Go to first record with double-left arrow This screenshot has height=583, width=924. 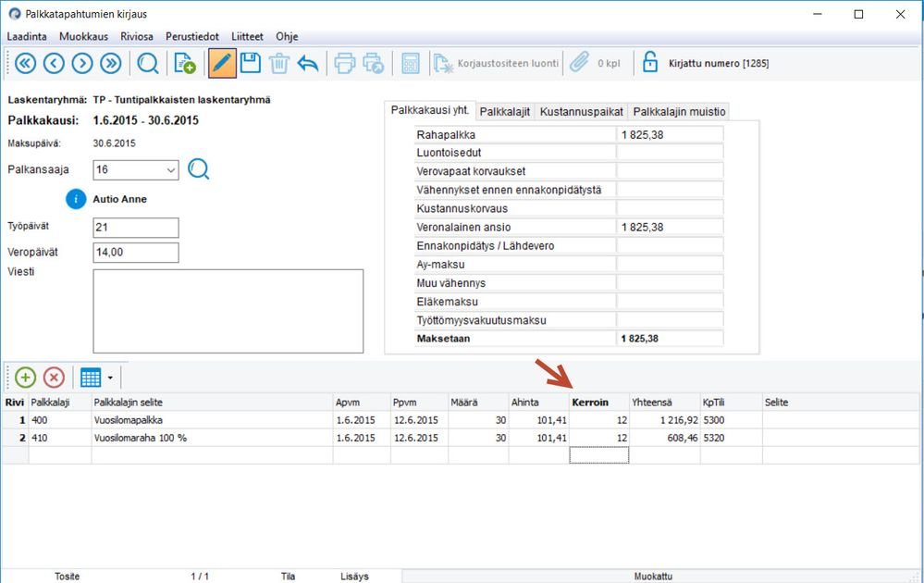click(x=25, y=63)
